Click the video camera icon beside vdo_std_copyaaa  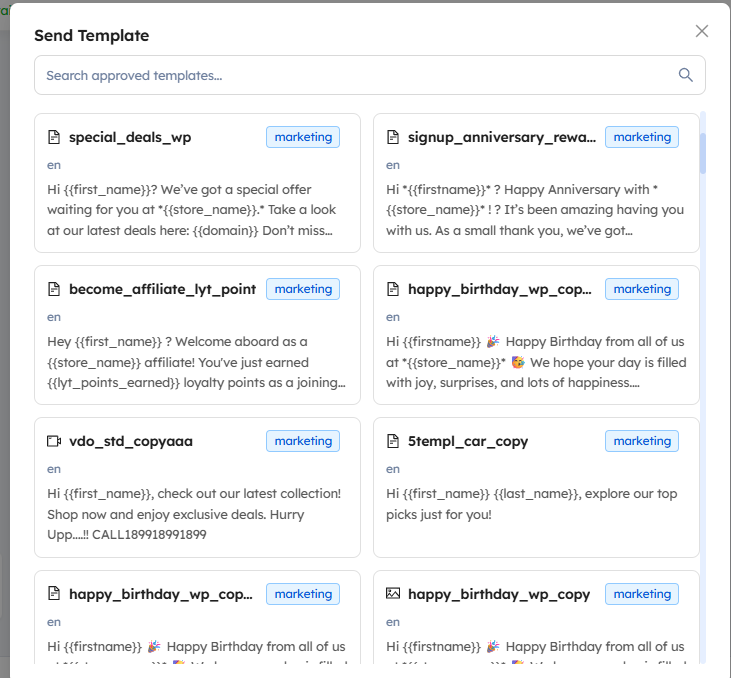click(55, 441)
